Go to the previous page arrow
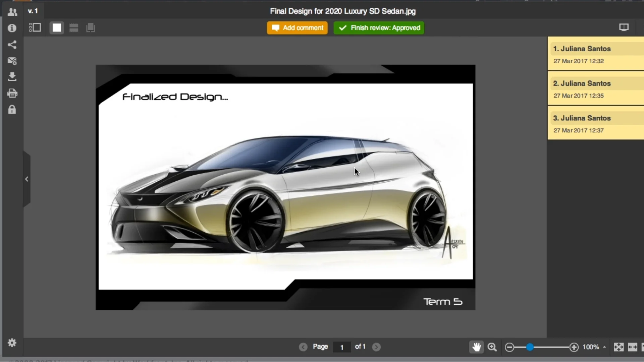 [303, 347]
